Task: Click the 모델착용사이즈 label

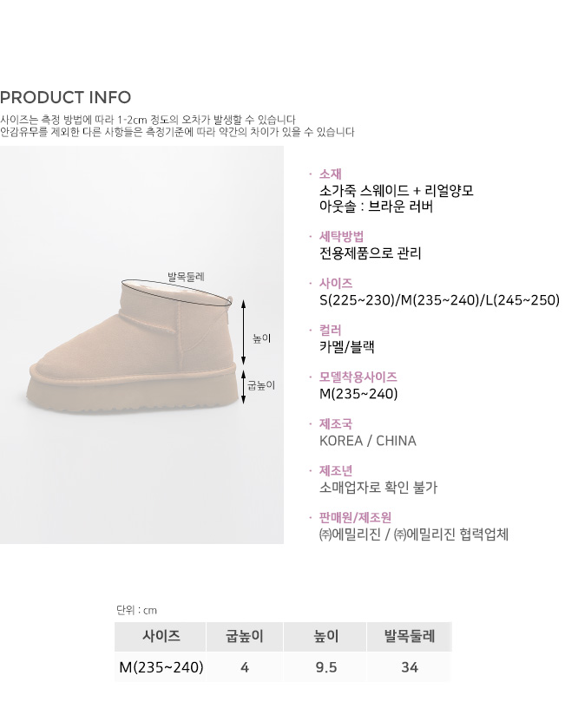Action: click(358, 377)
